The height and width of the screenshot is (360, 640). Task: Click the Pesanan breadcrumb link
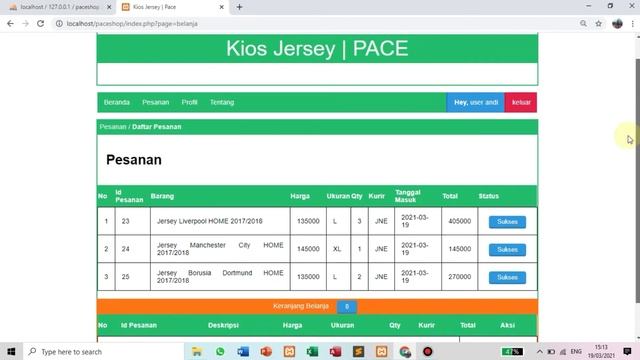[113, 127]
